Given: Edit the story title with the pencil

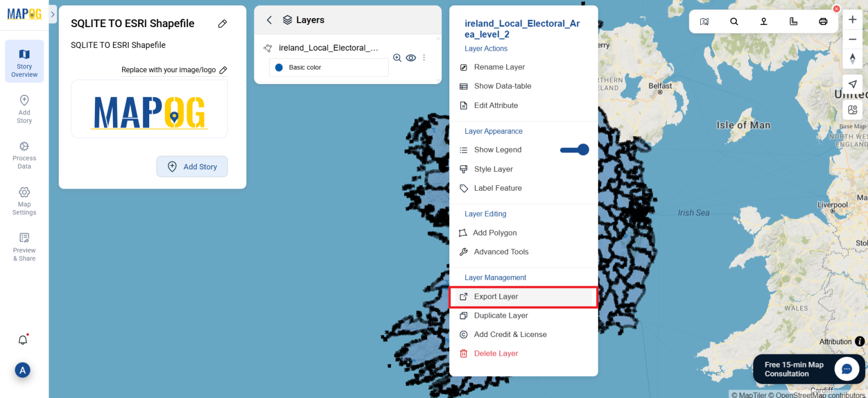Looking at the screenshot, I should (222, 23).
